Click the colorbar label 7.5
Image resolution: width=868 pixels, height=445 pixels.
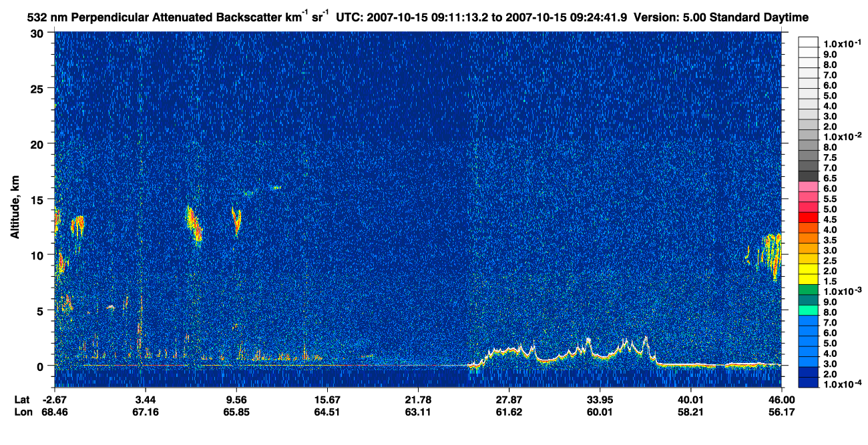click(x=830, y=157)
